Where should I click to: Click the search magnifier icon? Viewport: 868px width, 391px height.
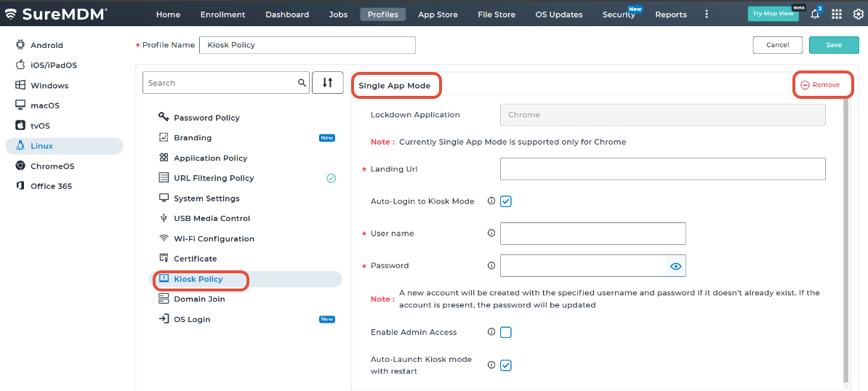(x=302, y=83)
